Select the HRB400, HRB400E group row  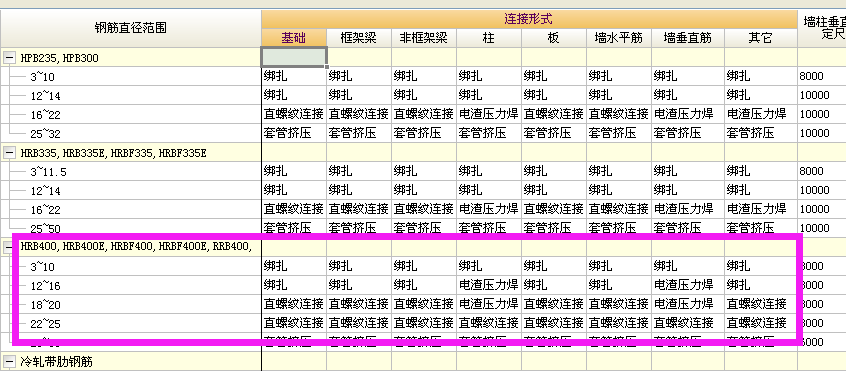pyautogui.click(x=131, y=247)
